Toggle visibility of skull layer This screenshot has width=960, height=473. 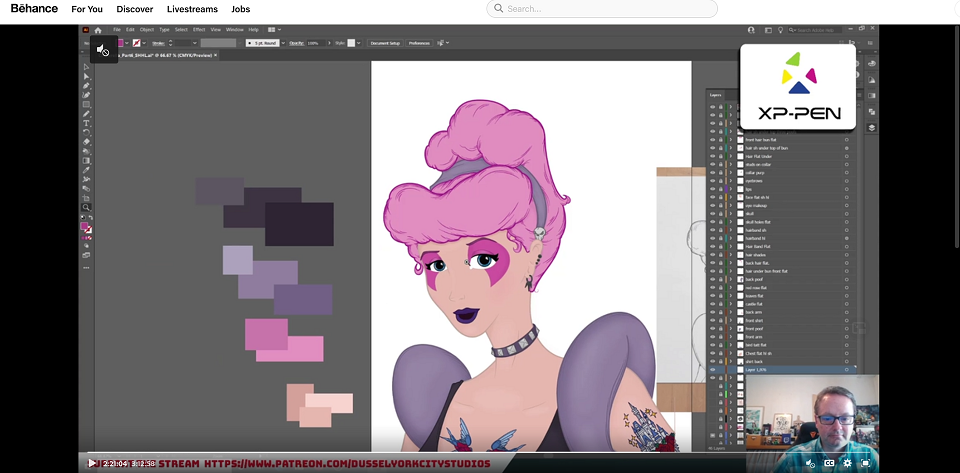[712, 214]
